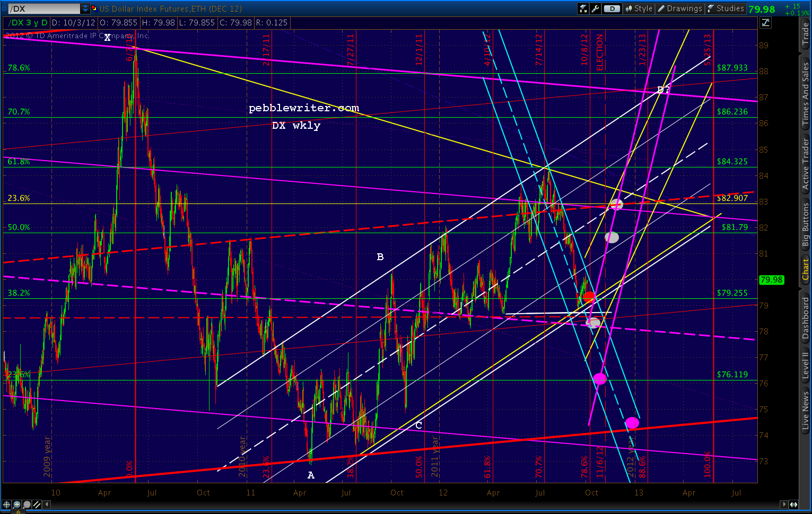This screenshot has height=514, width=812.
Task: Click the '50.0%' retracement label on left edge
Action: (x=19, y=227)
